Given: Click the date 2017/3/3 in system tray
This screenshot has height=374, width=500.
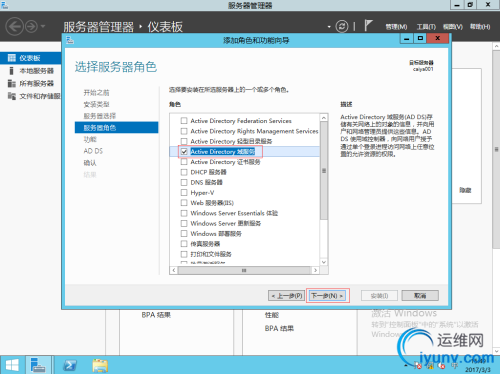Looking at the screenshot, I should [x=478, y=370].
